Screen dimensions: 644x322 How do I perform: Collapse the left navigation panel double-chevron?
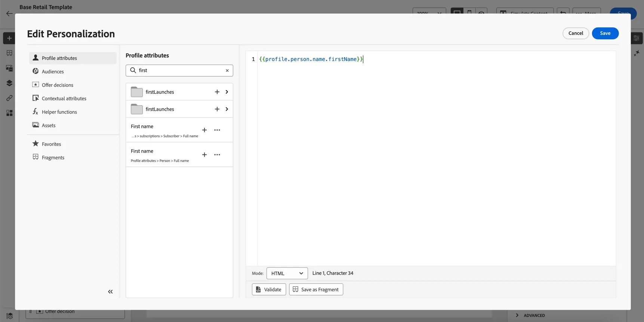110,292
